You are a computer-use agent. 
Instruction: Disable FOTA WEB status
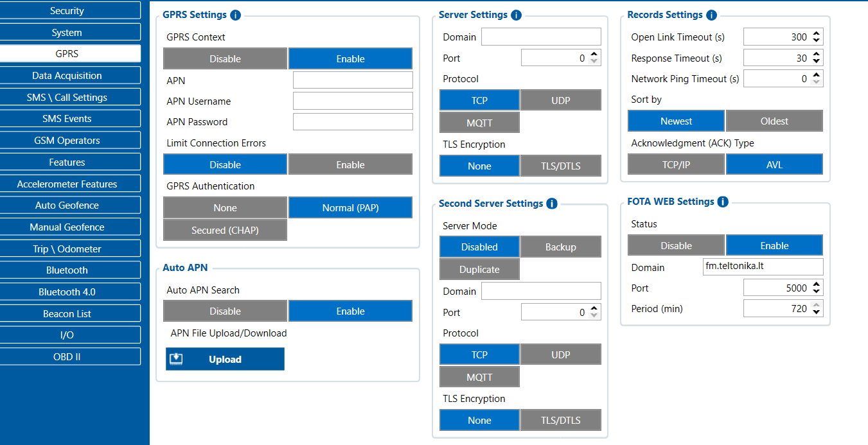[676, 245]
